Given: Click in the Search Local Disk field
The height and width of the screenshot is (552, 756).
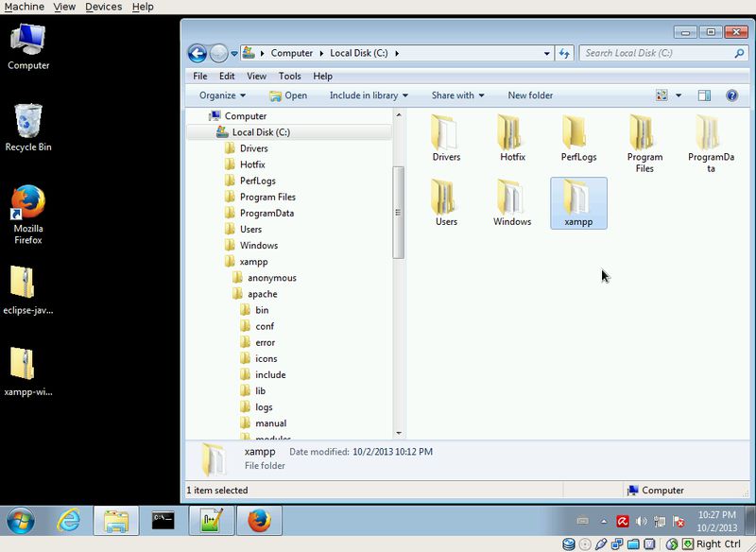Looking at the screenshot, I should point(652,53).
